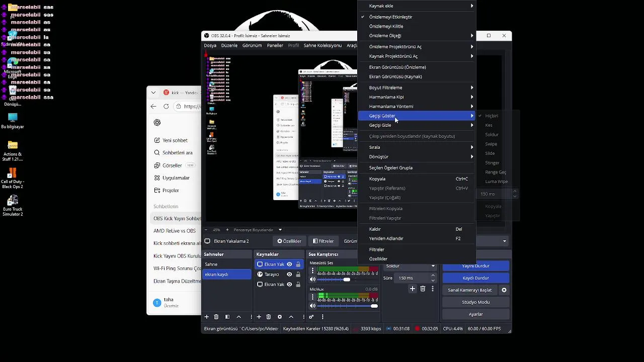Add a new scene with the Sahneler plus icon
The height and width of the screenshot is (362, 644).
coord(206,317)
